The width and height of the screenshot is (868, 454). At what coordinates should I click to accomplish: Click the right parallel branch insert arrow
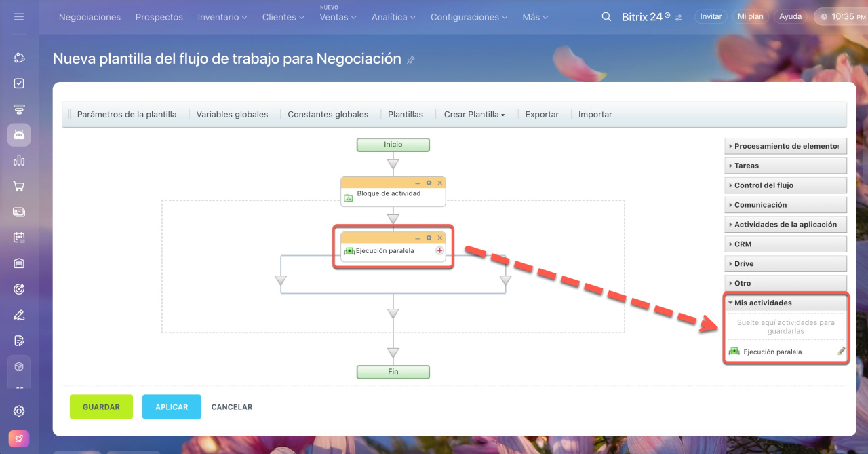[x=505, y=280]
